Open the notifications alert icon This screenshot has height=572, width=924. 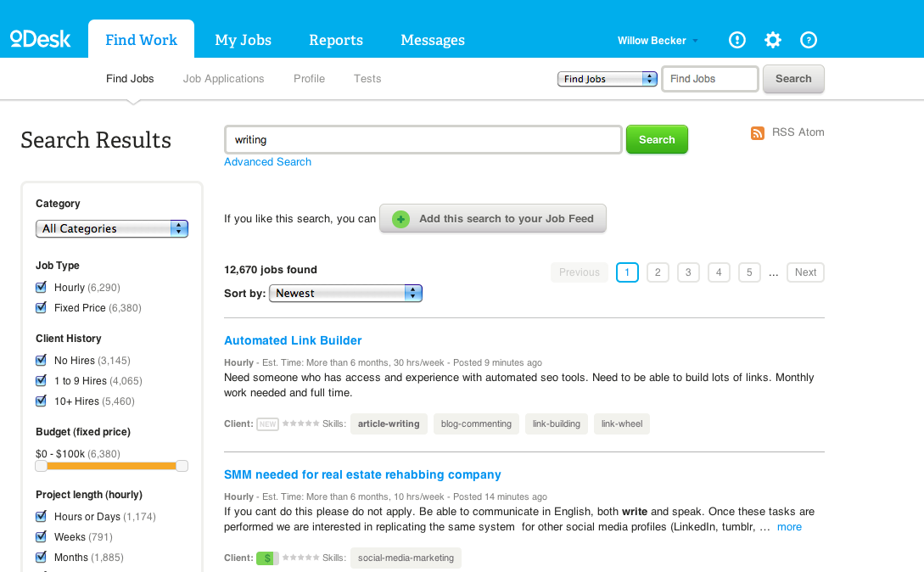[737, 40]
